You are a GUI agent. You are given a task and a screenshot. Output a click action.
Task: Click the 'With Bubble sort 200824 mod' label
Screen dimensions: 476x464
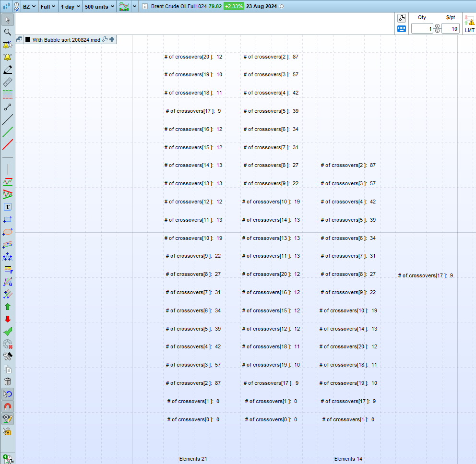click(x=66, y=40)
